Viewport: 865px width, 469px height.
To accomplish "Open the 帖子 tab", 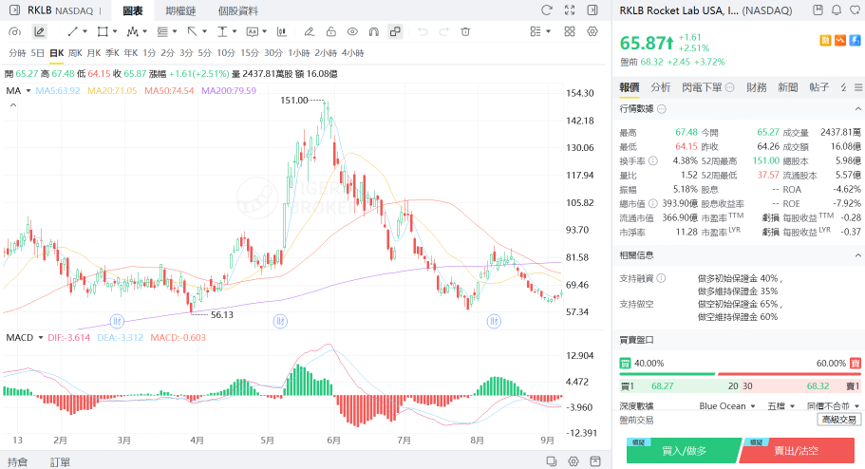I will [819, 87].
